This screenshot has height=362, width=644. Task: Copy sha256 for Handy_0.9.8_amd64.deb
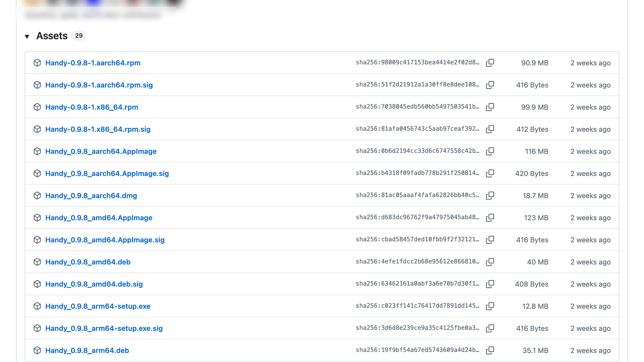click(x=490, y=262)
